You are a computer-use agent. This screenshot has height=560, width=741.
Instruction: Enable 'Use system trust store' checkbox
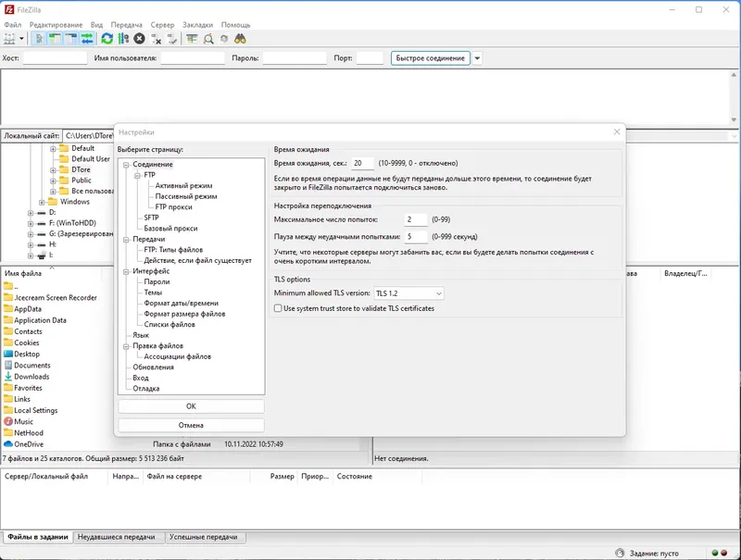pyautogui.click(x=278, y=308)
